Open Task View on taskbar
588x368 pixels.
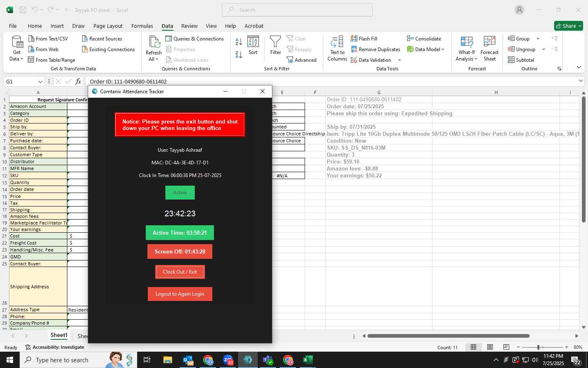tap(147, 360)
